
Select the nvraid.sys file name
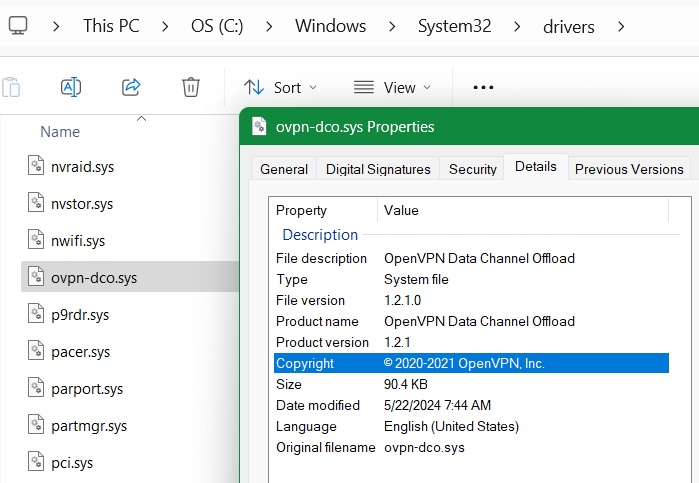(x=82, y=166)
